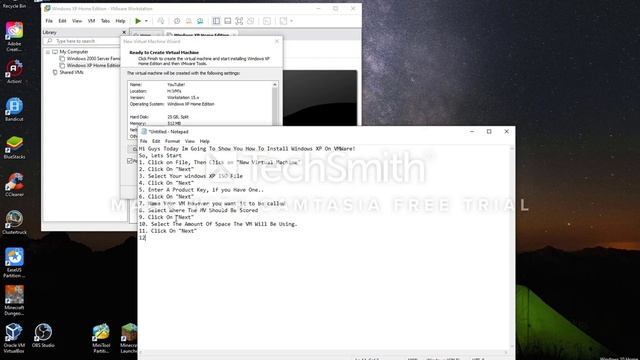Open the Oracle VM VirtualBox desktop icon
640x360 pixels.
[14, 338]
